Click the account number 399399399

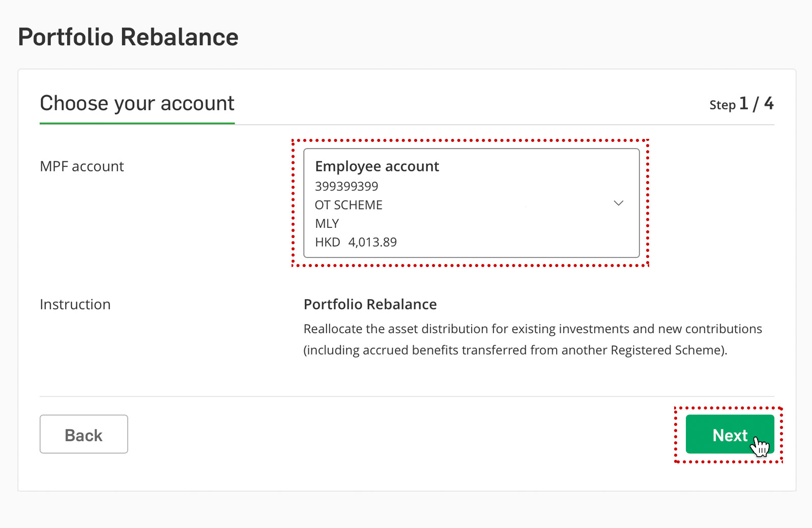point(346,186)
